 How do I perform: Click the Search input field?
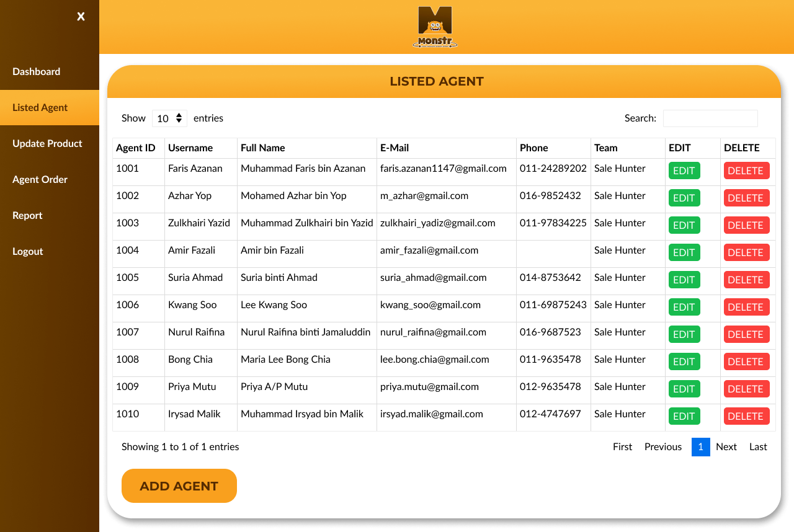click(710, 118)
